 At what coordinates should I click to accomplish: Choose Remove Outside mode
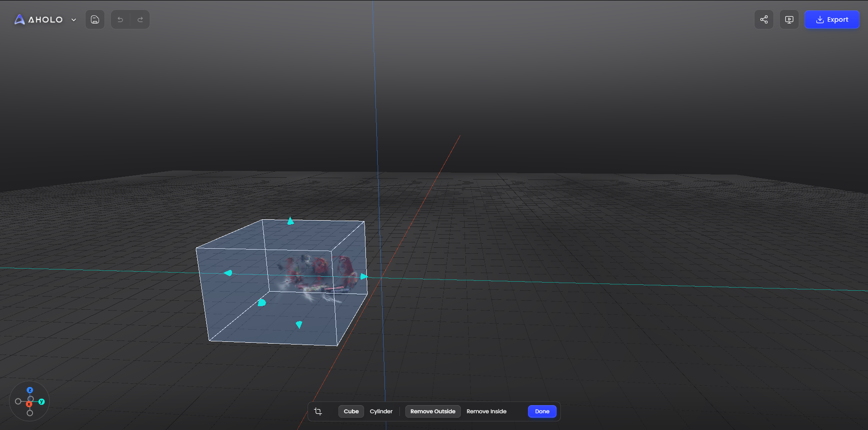[433, 411]
